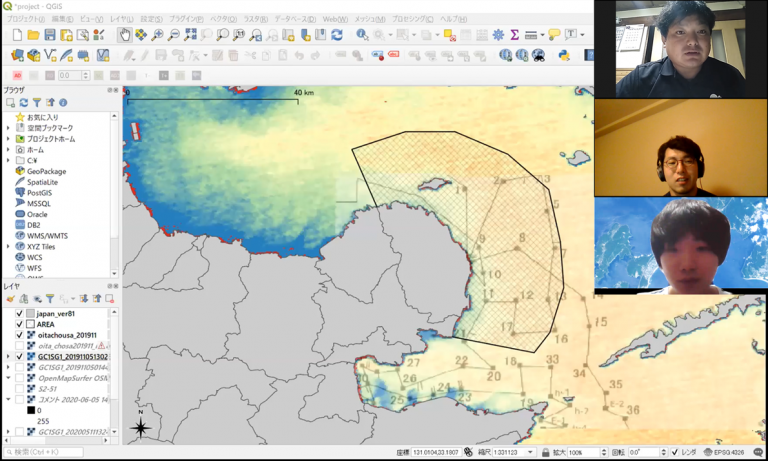Collapse the コメント 2020-06-05 layer legend

pyautogui.click(x=8, y=400)
